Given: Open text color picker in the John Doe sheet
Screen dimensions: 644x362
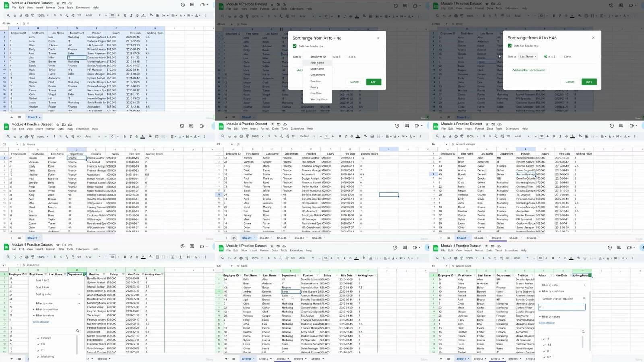Looking at the screenshot, I should click(143, 15).
